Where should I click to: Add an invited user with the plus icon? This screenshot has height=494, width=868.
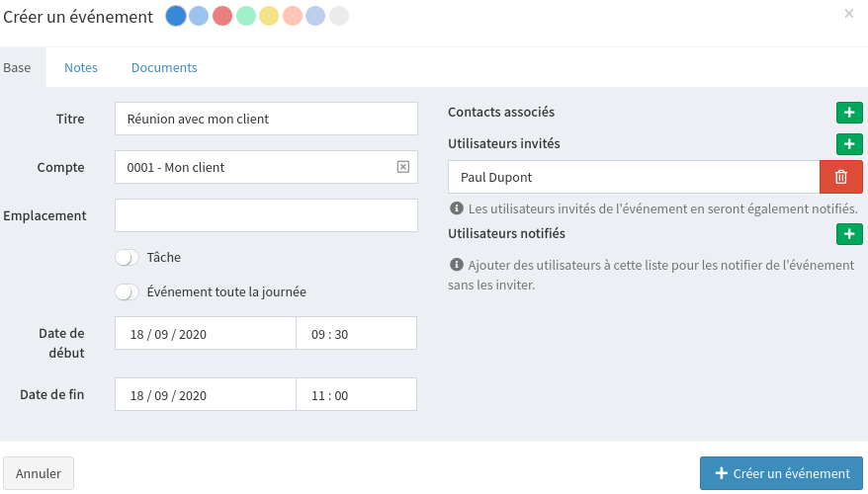click(849, 144)
